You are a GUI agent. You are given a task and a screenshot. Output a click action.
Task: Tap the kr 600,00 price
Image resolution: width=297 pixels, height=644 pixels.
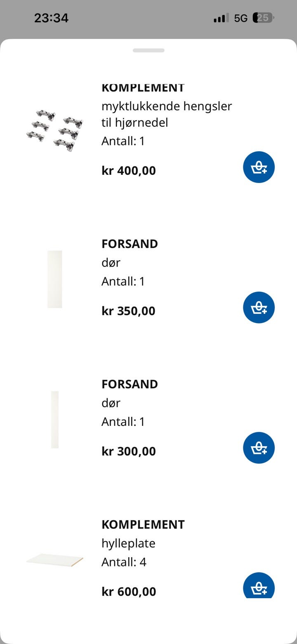coord(129,592)
